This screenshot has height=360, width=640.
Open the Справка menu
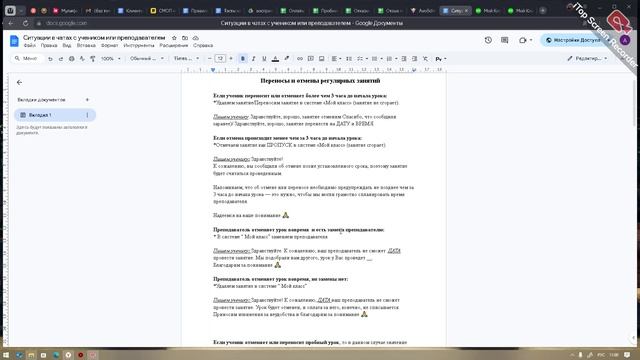pos(203,46)
